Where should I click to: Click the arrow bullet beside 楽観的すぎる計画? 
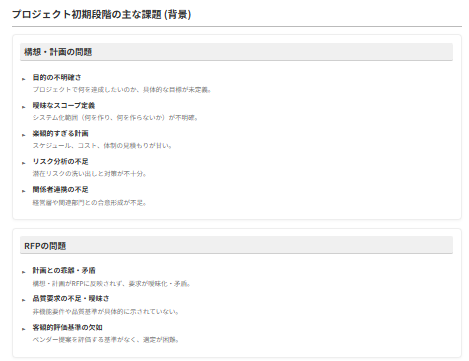[24, 135]
